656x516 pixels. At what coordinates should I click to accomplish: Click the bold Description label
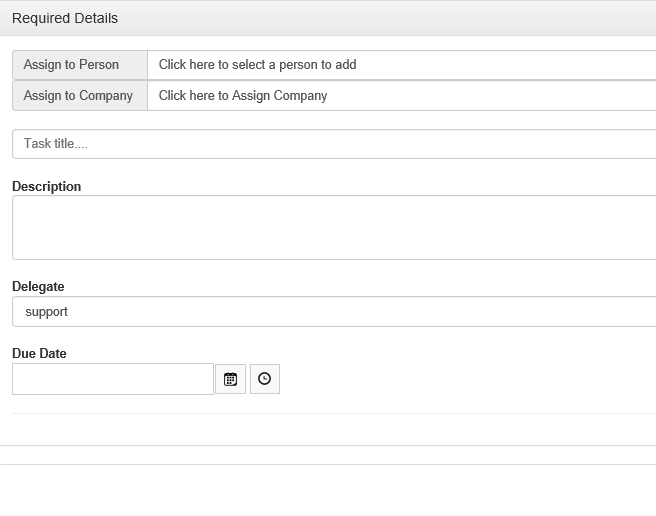pyautogui.click(x=47, y=186)
